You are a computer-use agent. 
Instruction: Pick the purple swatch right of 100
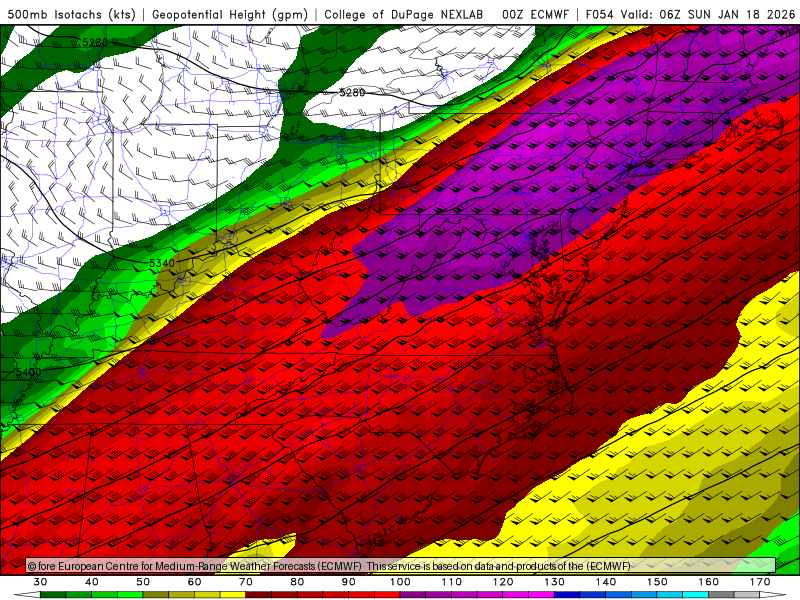(413, 595)
